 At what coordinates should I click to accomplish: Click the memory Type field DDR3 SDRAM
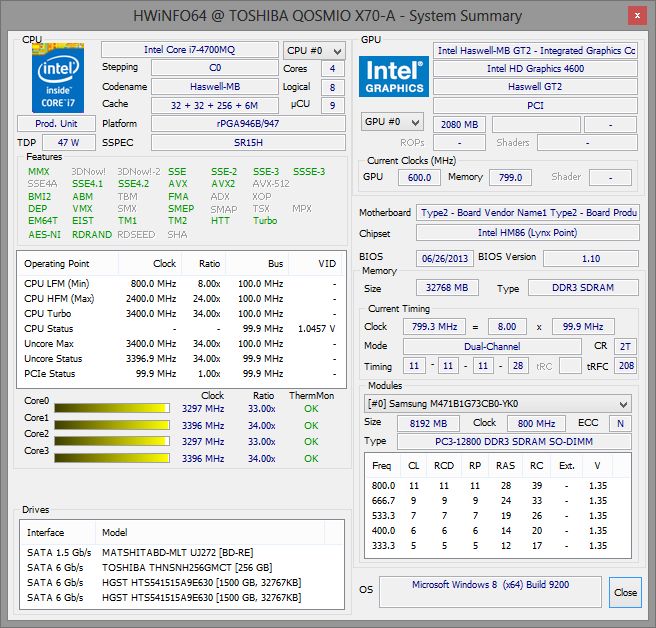(583, 288)
